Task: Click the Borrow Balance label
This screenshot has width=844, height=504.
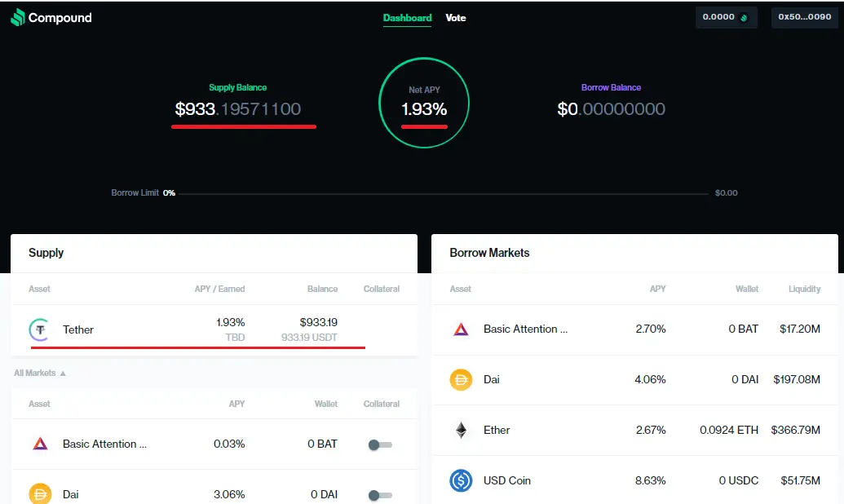Action: [x=611, y=87]
